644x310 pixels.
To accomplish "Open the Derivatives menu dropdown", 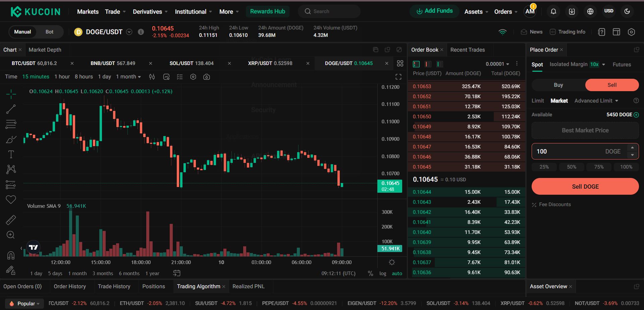I will tap(150, 11).
